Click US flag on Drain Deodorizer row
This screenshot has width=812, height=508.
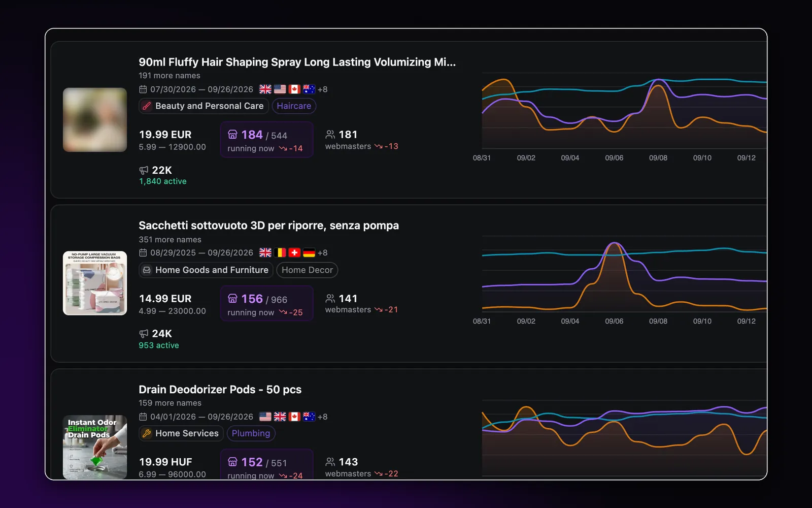pos(265,417)
